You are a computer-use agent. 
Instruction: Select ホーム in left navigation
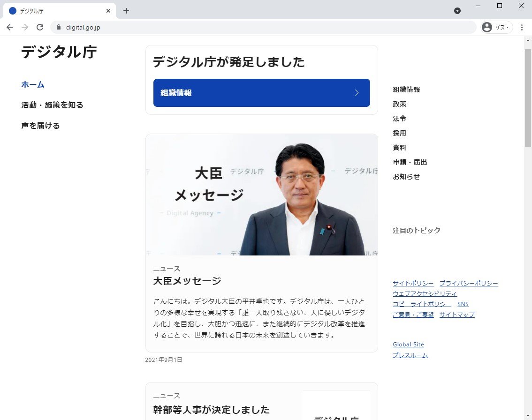coord(33,84)
